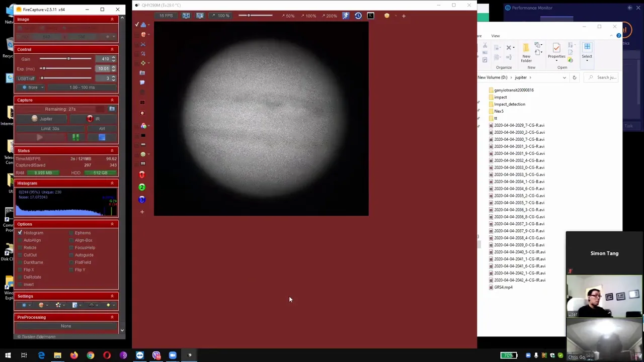
Task: Click the Windows Start button
Action: [8, 355]
